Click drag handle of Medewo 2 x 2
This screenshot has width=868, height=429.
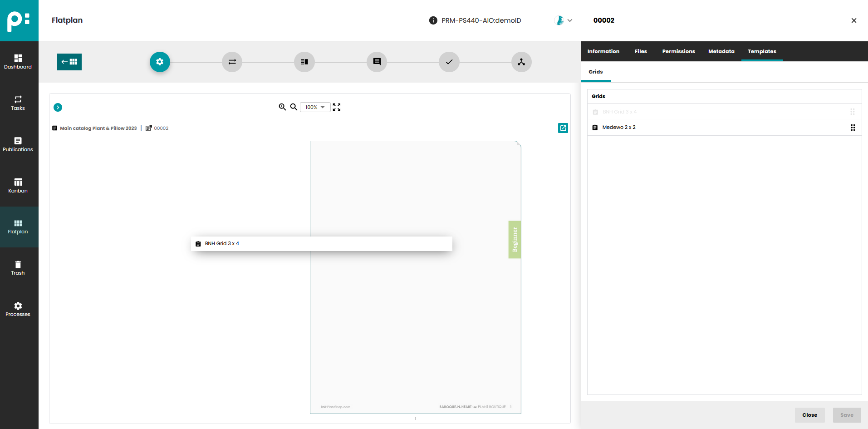point(853,128)
